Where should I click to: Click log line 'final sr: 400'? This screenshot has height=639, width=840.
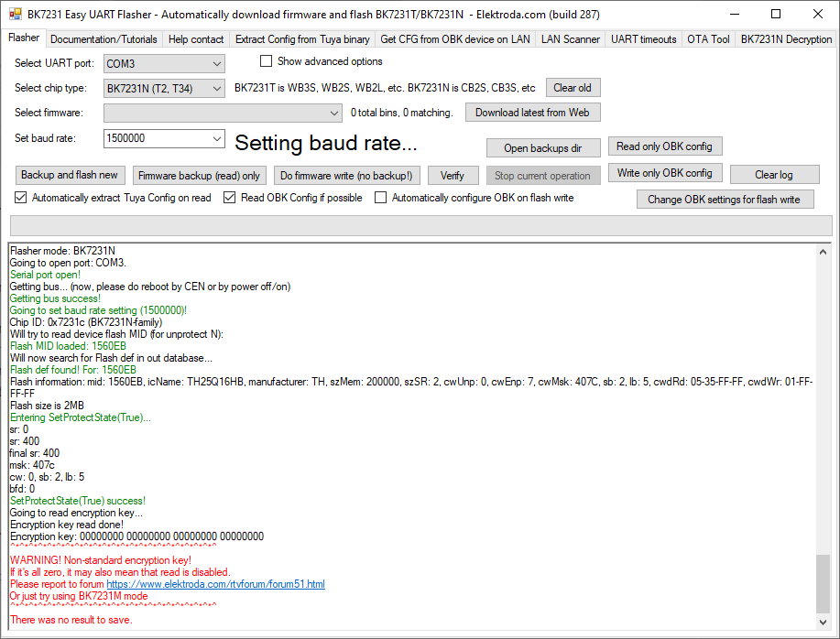pyautogui.click(x=35, y=453)
